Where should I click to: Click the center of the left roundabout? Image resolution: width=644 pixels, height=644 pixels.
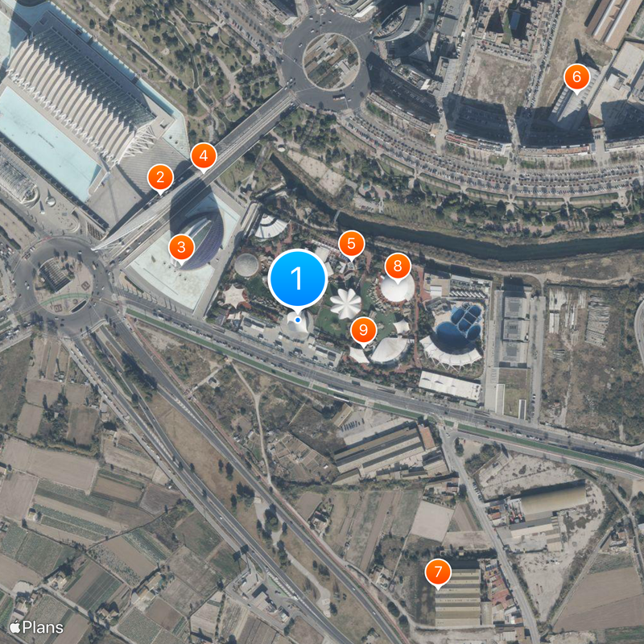[x=67, y=280]
